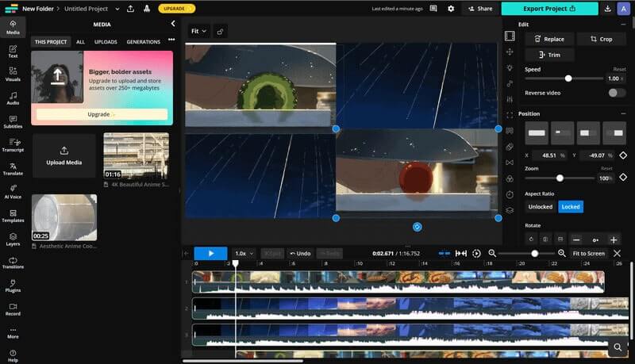Screen dimensions: 635x364
Task: Open the Subtitles panel in left sidebar
Action: click(x=13, y=121)
